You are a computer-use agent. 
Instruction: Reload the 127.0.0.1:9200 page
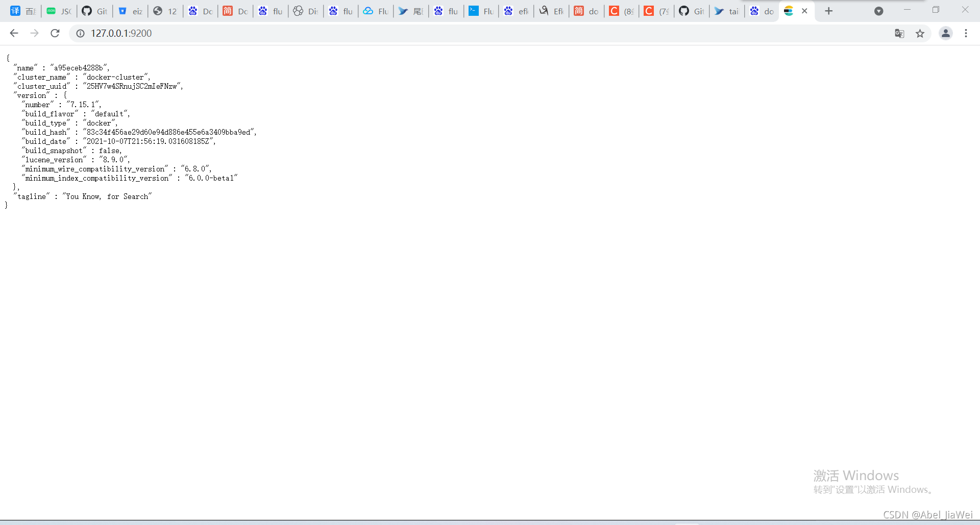55,33
